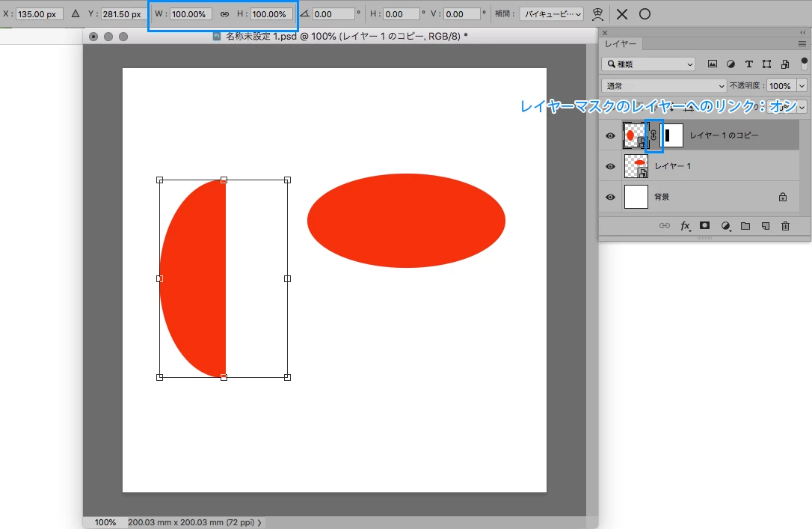Select the layer mask thumbnail of レイヤー 1 のコピー
Image resolution: width=812 pixels, height=529 pixels.
[671, 135]
